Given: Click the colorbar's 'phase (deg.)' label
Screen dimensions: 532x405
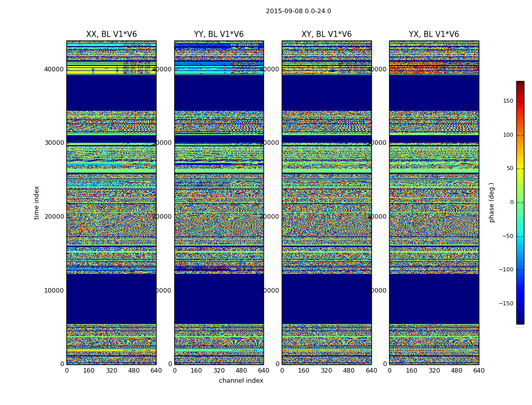Looking at the screenshot, I should pyautogui.click(x=492, y=202).
